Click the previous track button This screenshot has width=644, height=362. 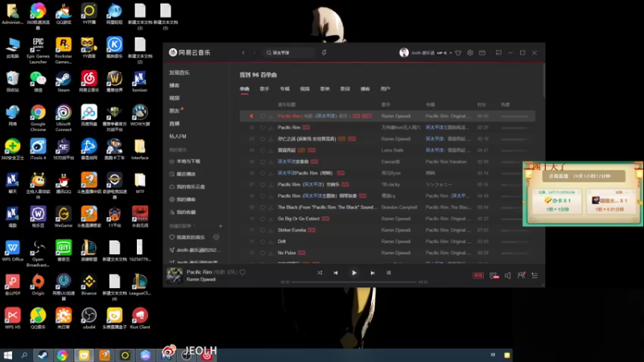[x=336, y=273]
